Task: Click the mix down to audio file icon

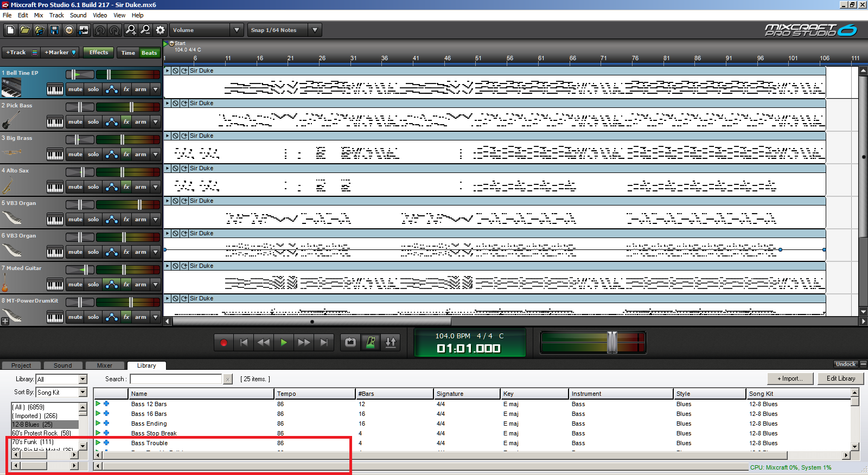Action: point(84,30)
